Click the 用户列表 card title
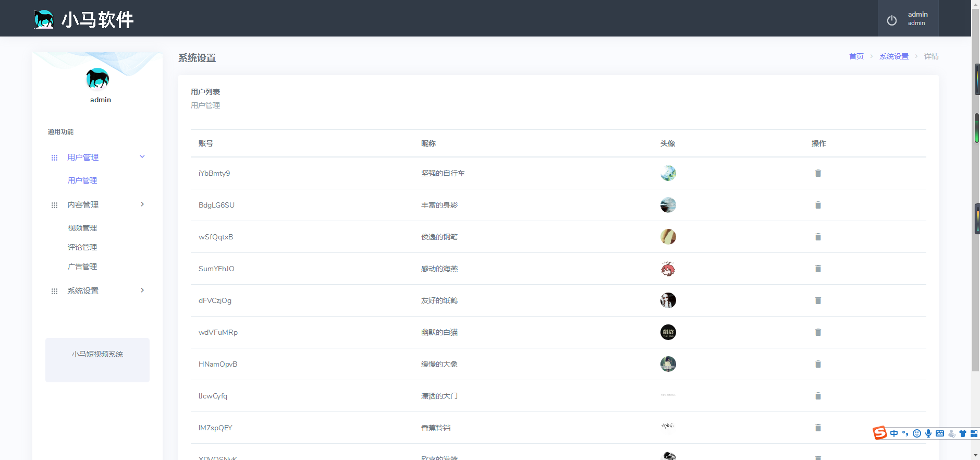 205,92
